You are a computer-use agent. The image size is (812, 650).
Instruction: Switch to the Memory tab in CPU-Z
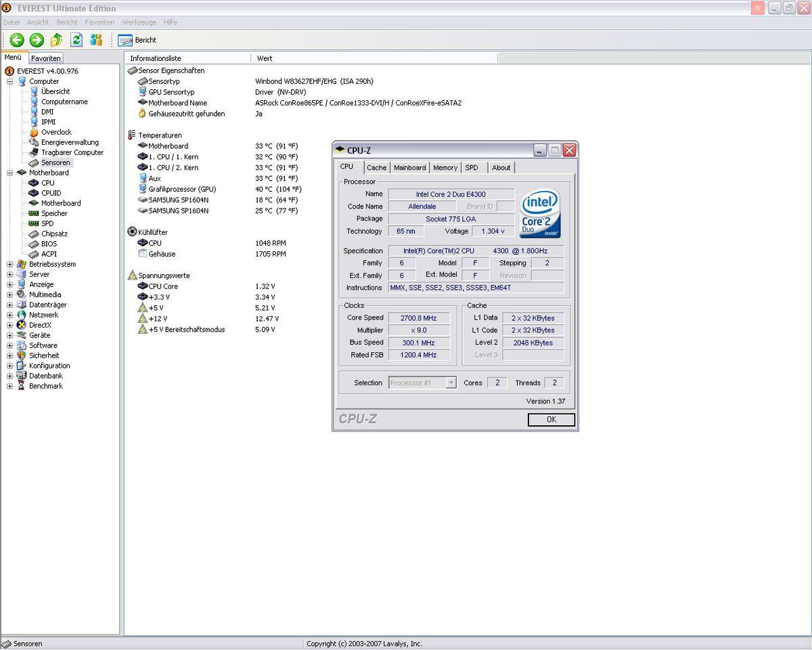(445, 168)
